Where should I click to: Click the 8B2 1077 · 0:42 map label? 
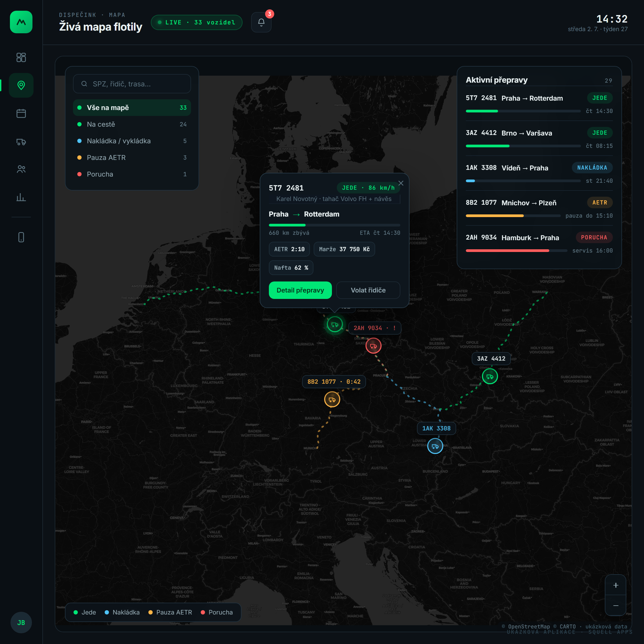pos(334,382)
